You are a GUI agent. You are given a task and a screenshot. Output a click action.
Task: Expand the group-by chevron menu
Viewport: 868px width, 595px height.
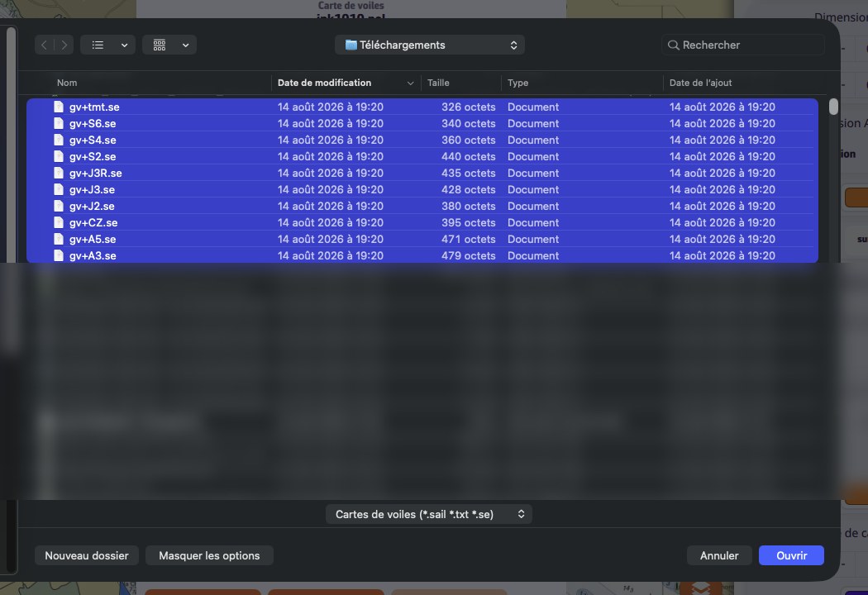(186, 45)
